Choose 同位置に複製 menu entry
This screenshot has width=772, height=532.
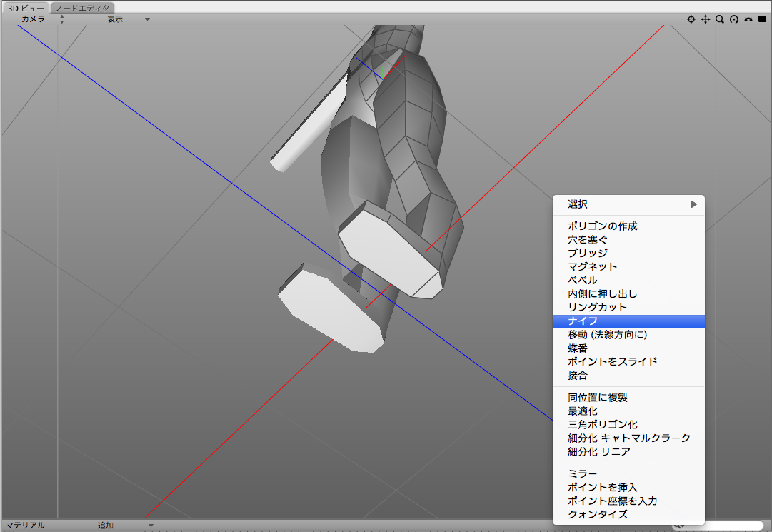coord(628,398)
